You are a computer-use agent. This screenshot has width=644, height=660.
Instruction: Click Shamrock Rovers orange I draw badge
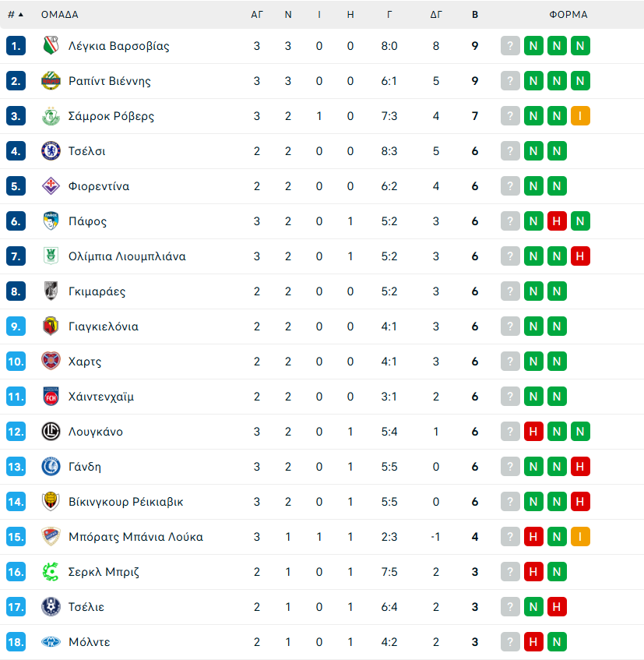point(579,116)
